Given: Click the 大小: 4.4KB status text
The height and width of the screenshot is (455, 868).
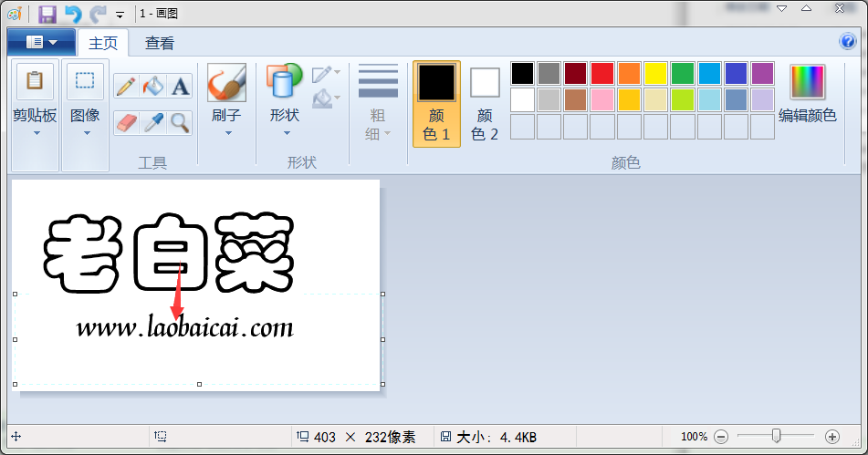Looking at the screenshot, I should pos(496,438).
